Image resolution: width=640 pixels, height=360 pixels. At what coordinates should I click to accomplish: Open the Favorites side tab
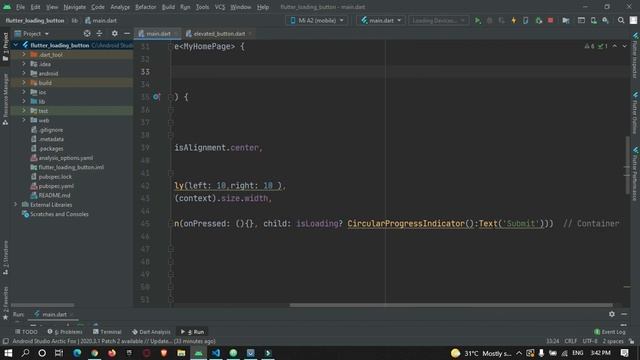click(x=5, y=303)
